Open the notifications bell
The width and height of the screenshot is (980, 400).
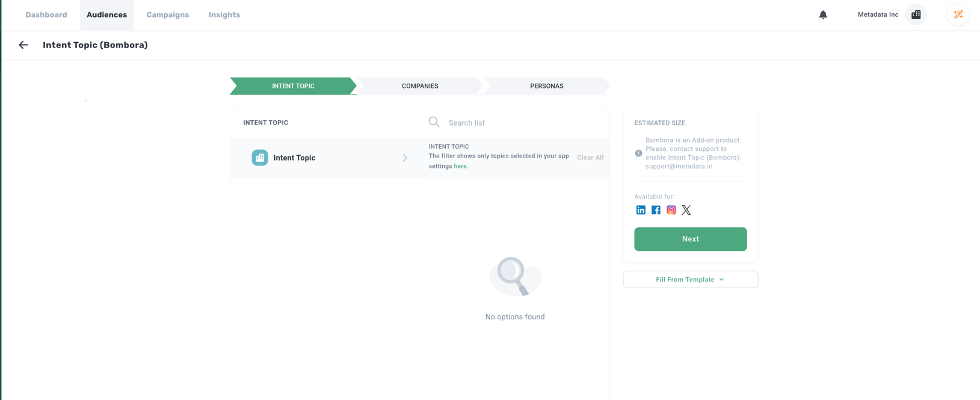[x=823, y=15]
